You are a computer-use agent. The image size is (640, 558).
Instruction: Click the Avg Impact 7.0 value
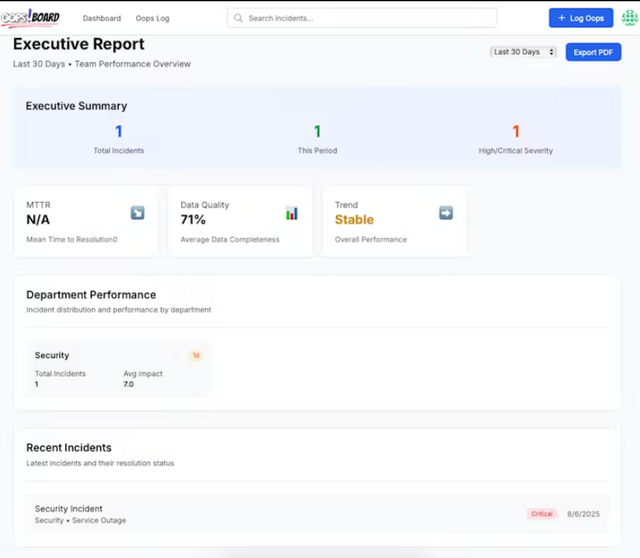[x=129, y=384]
